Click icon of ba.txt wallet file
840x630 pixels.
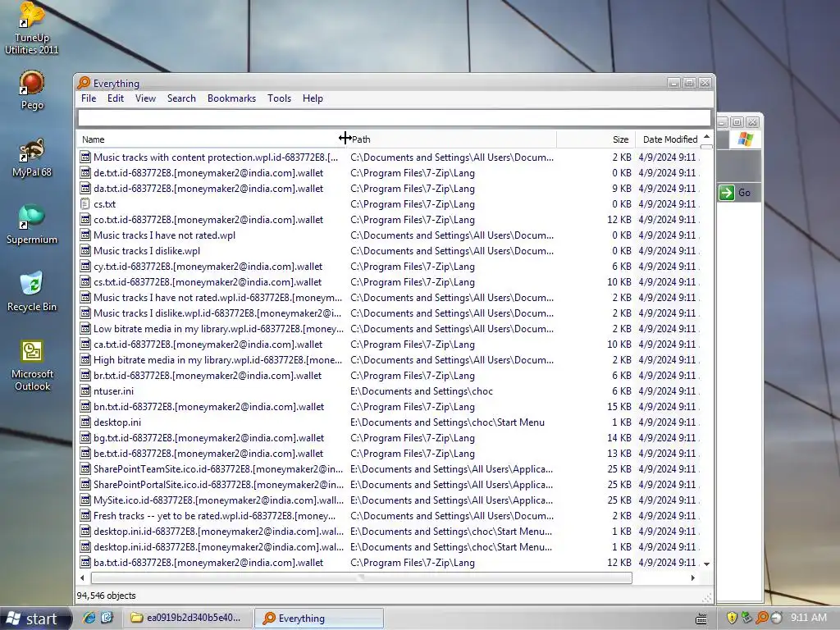[x=84, y=563]
